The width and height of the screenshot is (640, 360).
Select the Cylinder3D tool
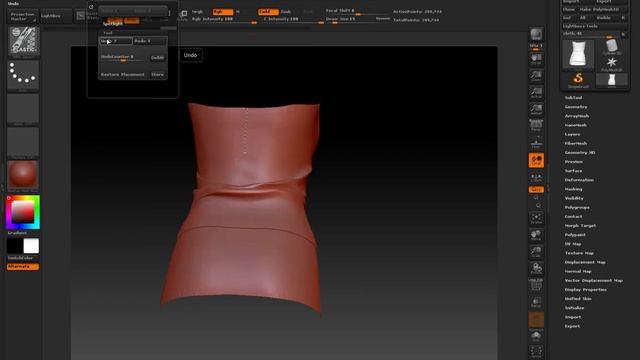611,47
